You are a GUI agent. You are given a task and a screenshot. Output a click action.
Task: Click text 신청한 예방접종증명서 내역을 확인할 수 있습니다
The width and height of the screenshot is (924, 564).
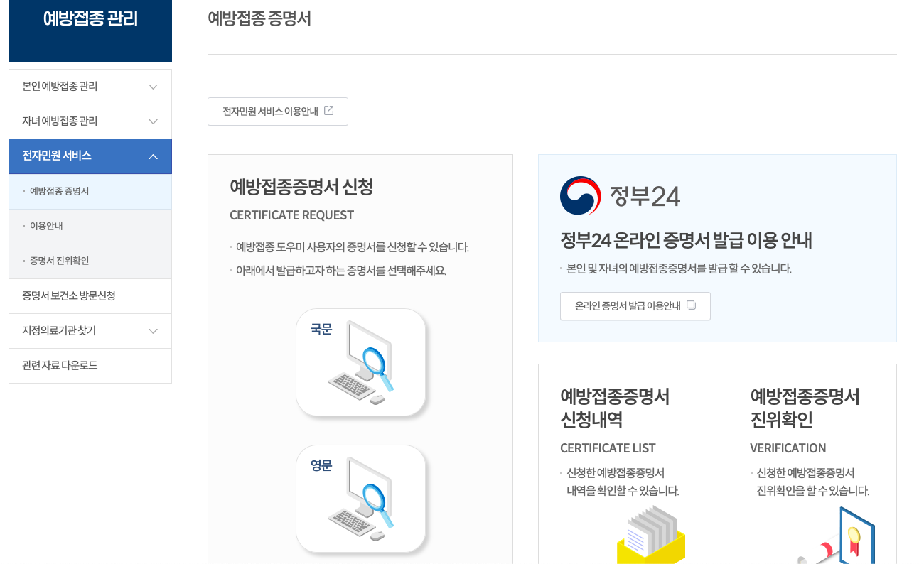click(x=623, y=482)
